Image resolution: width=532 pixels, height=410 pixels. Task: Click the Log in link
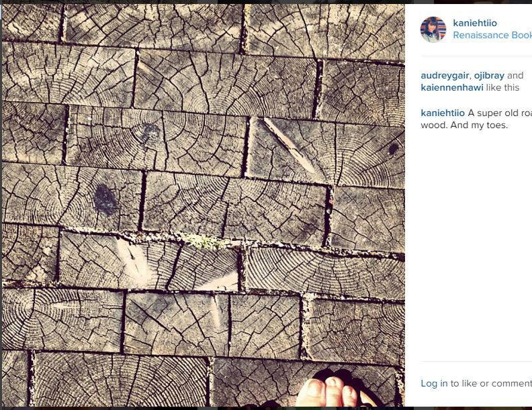(x=434, y=383)
